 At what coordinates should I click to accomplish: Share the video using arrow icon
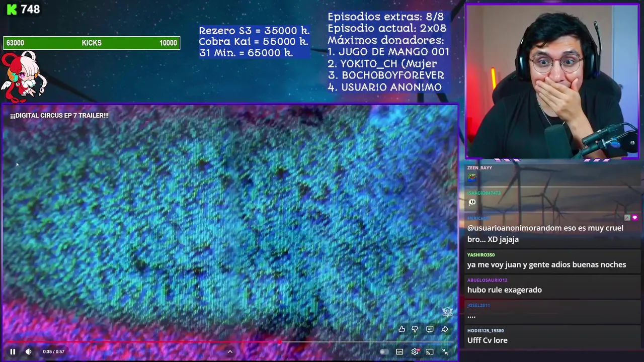(x=445, y=329)
